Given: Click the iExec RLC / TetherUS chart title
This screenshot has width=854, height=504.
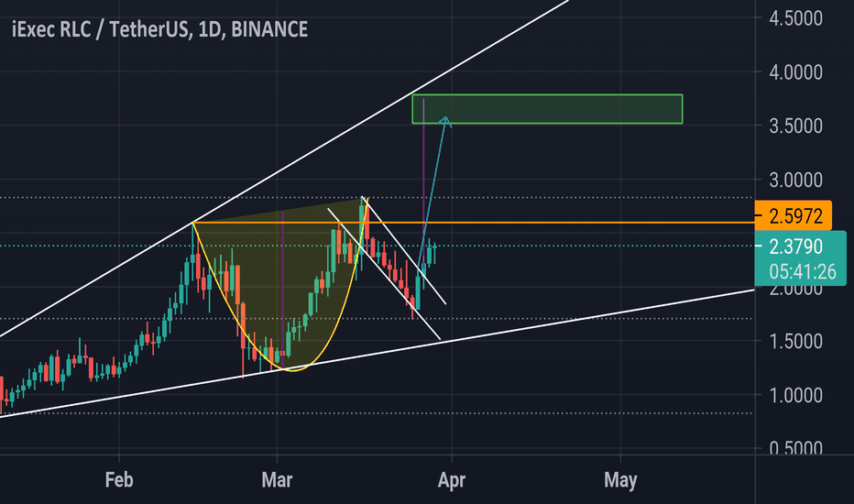Looking at the screenshot, I should [159, 29].
